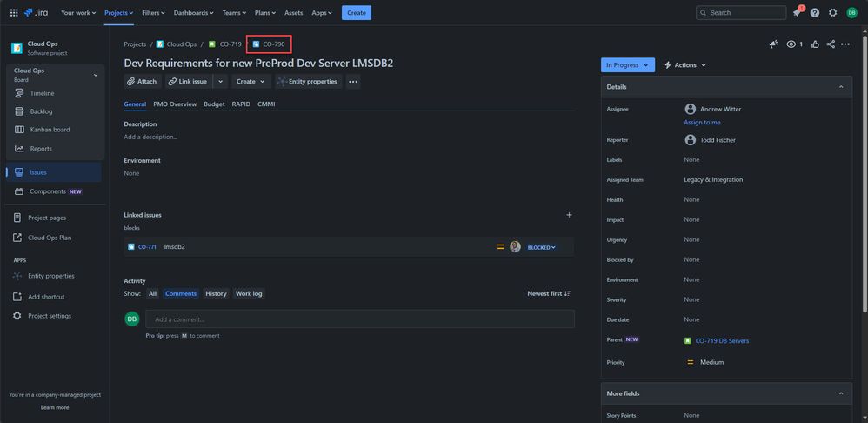Click the Entity properties toolbar button
Viewport: 868px width, 423px height.
tap(309, 82)
